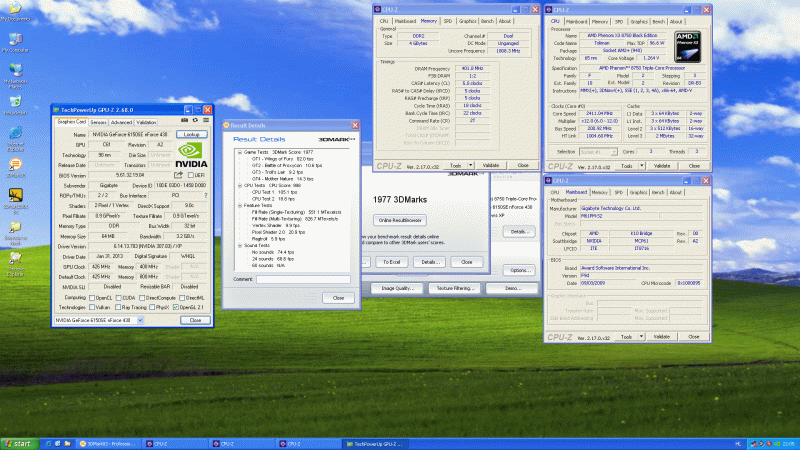Click the GPU-Z screenshot camera icon
Viewport: 800px width, 450px height.
185,120
